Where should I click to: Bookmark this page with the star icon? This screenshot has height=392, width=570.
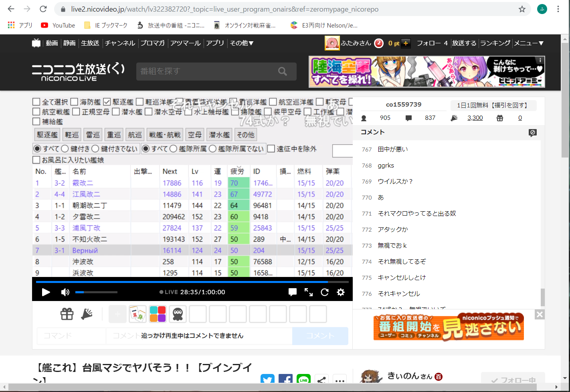coord(522,9)
